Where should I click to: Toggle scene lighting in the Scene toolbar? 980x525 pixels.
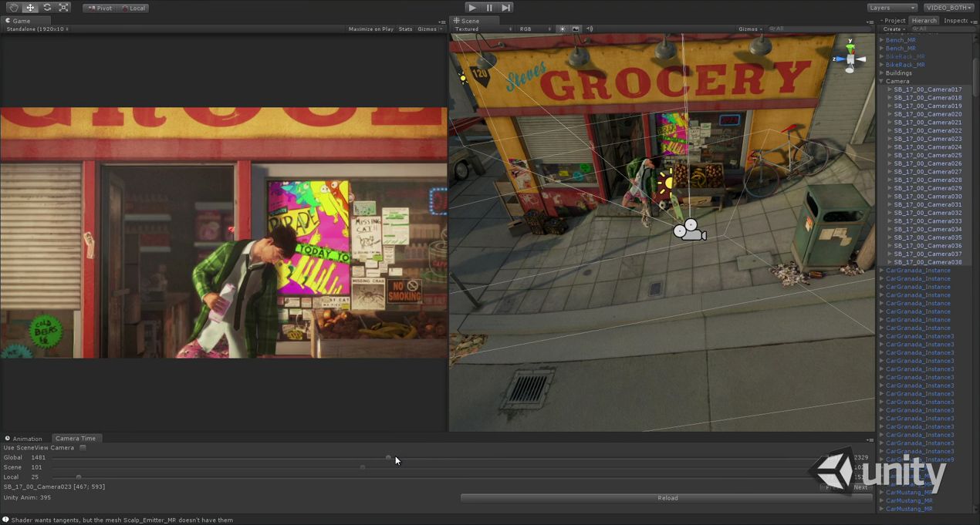point(563,29)
